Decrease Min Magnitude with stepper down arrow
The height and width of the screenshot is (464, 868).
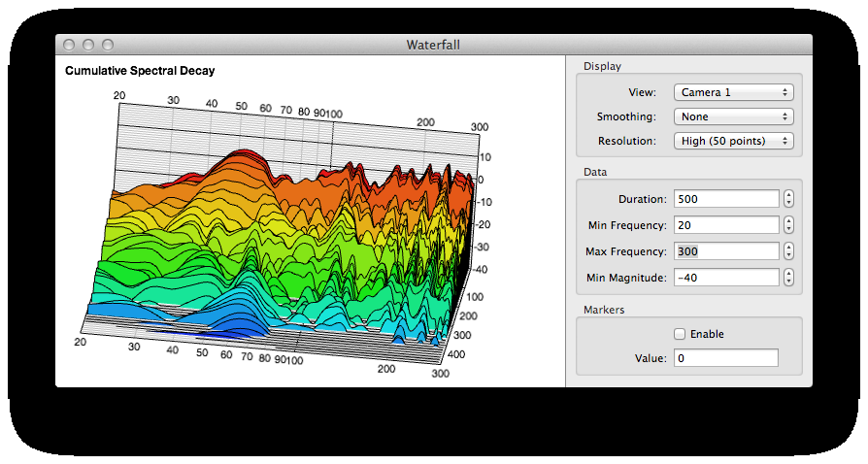[x=788, y=282]
